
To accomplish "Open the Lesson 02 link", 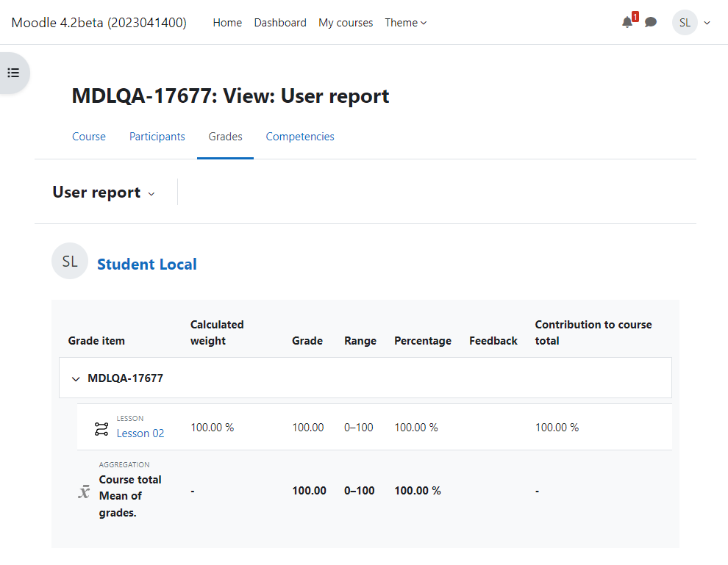I will coord(140,433).
